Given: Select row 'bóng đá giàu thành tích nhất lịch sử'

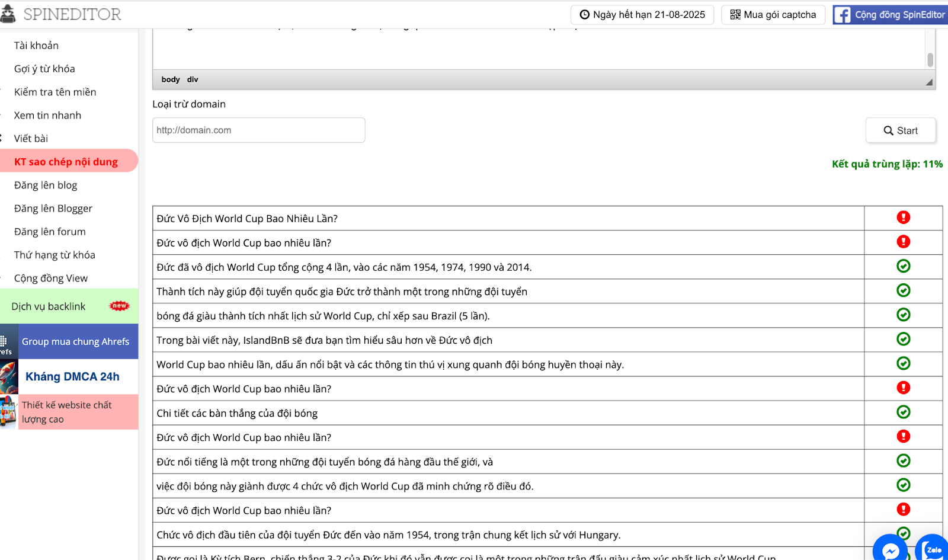Looking at the screenshot, I should click(x=508, y=316).
